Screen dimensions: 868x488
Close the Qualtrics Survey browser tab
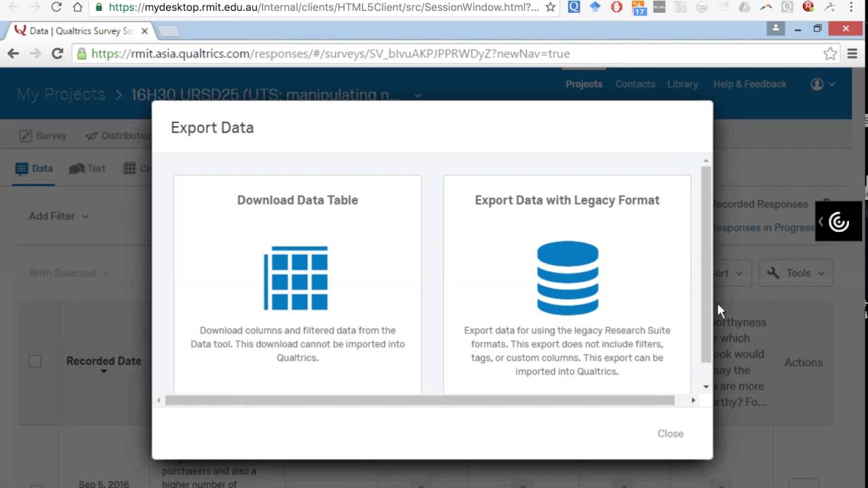click(144, 31)
